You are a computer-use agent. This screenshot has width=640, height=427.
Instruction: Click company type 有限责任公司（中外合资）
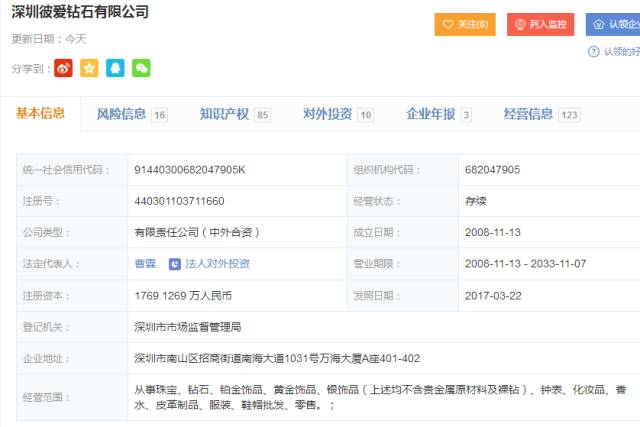(197, 233)
